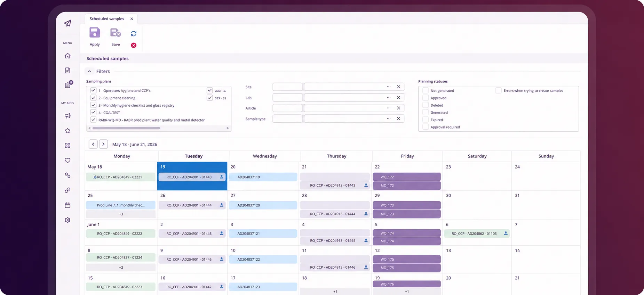
Task: Click the Save toolbar icon
Action: (116, 33)
